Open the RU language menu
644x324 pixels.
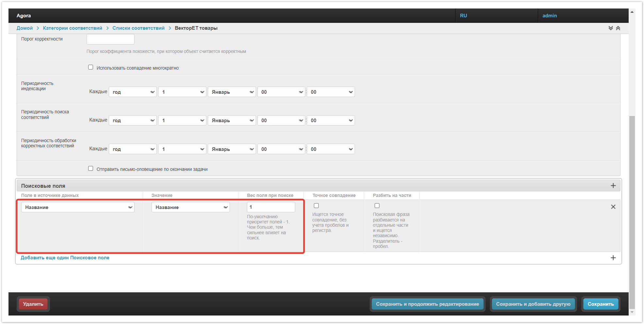point(463,16)
